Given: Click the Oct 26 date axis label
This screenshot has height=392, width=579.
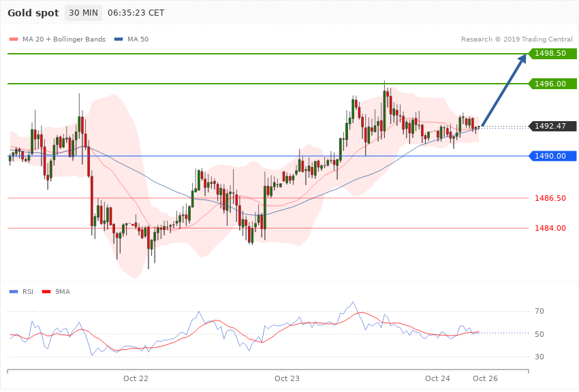Looking at the screenshot, I should 485,378.
